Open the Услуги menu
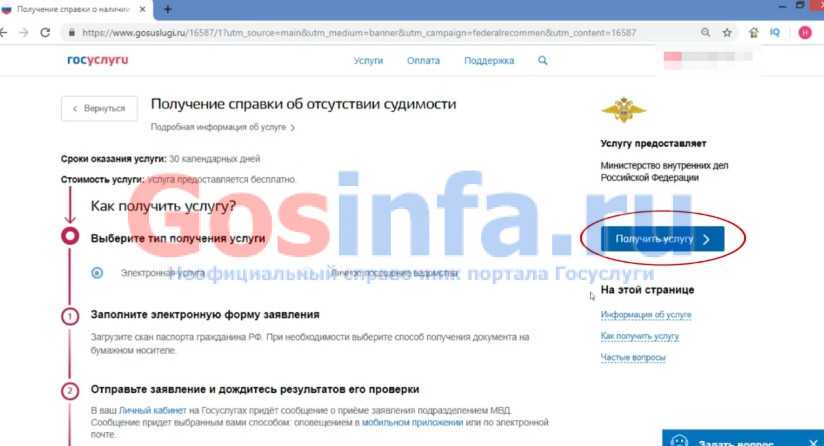Image resolution: width=824 pixels, height=446 pixels. 368,61
